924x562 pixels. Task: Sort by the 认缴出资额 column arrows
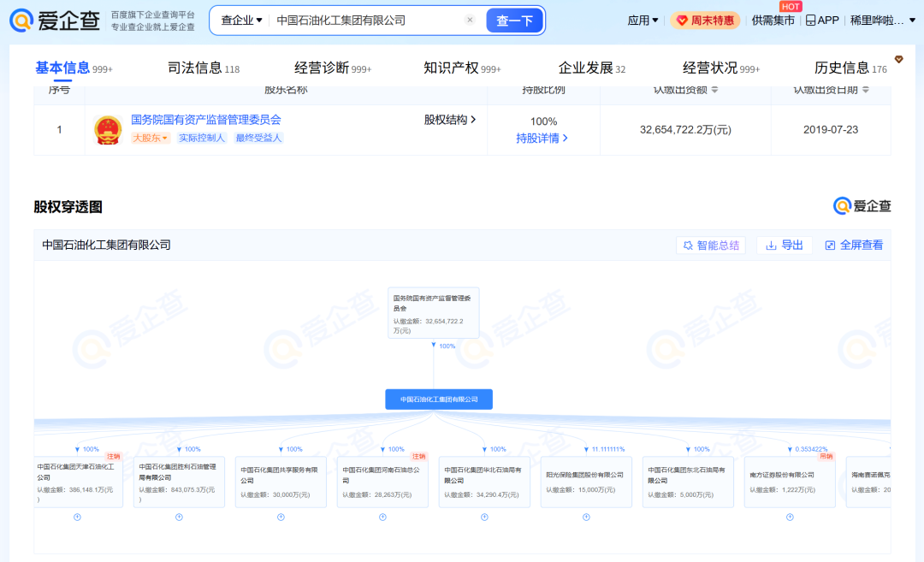coord(714,90)
